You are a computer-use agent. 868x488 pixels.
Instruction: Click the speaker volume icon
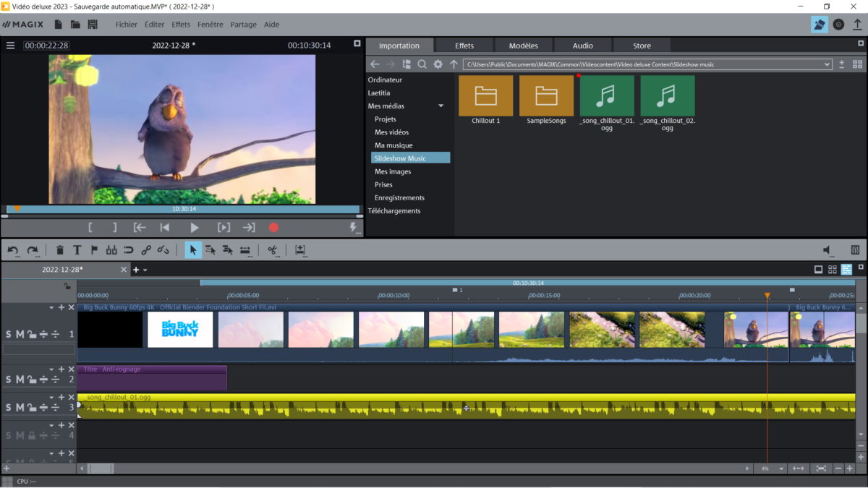click(x=827, y=250)
